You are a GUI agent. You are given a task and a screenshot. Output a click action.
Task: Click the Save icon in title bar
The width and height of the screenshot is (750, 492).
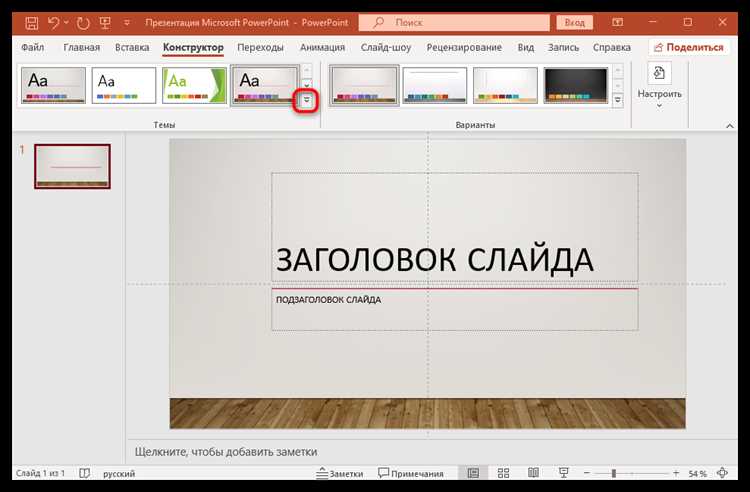pos(32,23)
